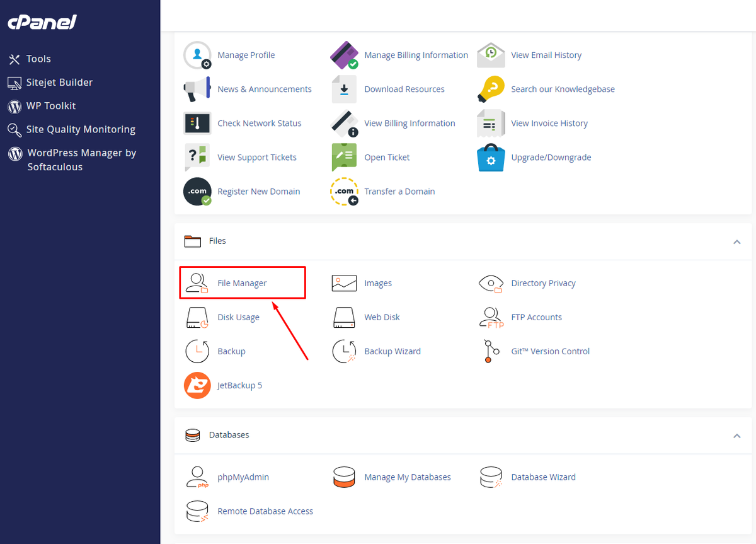Click the JetBackup 5 icon
Viewport: 756px width, 544px height.
pos(197,385)
